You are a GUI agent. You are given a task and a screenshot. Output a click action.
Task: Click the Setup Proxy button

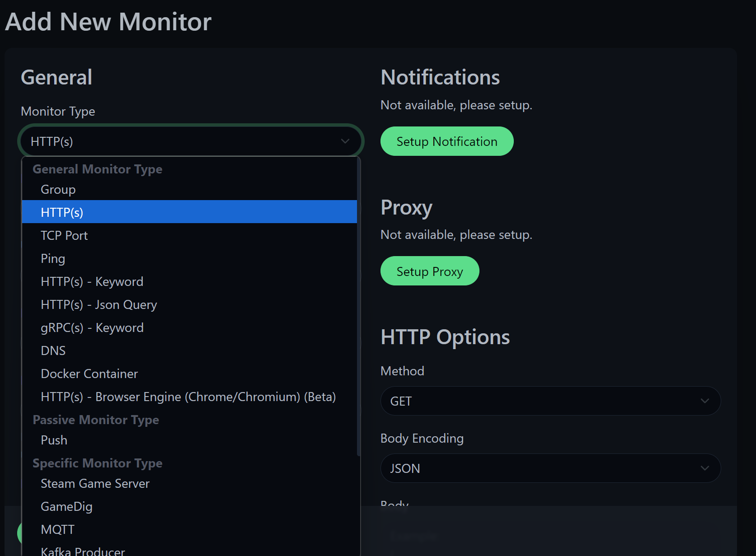(430, 271)
